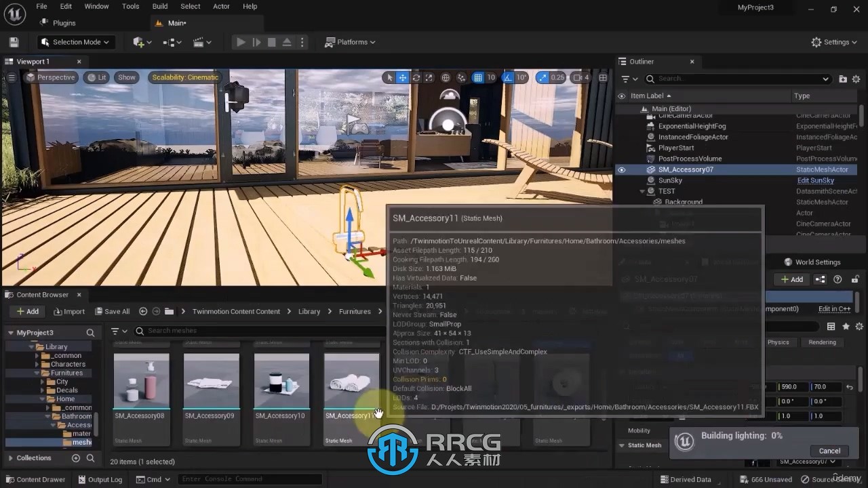Click Edit in C++ link
This screenshot has width=868, height=488.
(834, 309)
